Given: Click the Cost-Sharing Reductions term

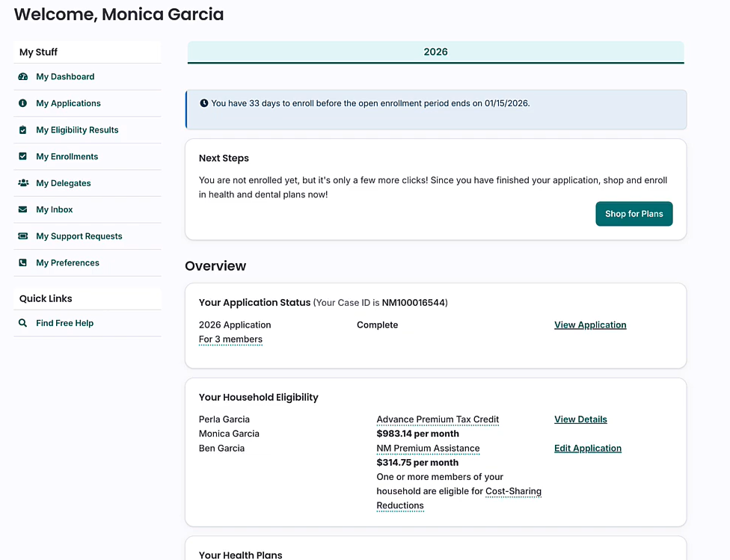Looking at the screenshot, I should click(x=513, y=492).
